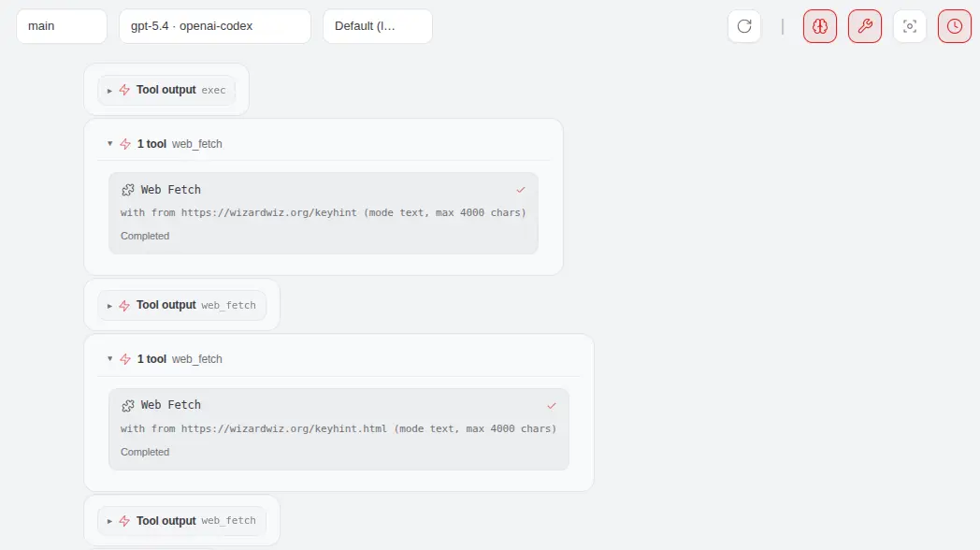980x550 pixels.
Task: Click the Completed status under first Web Fetch
Action: tap(145, 237)
